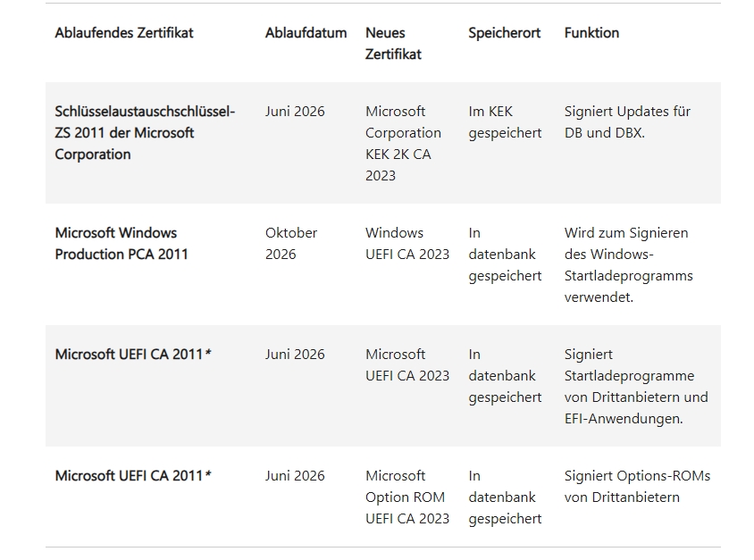Click "Microsoft UEFI CA 2011*" in the Option ROM row
754x560 pixels.
[133, 476]
